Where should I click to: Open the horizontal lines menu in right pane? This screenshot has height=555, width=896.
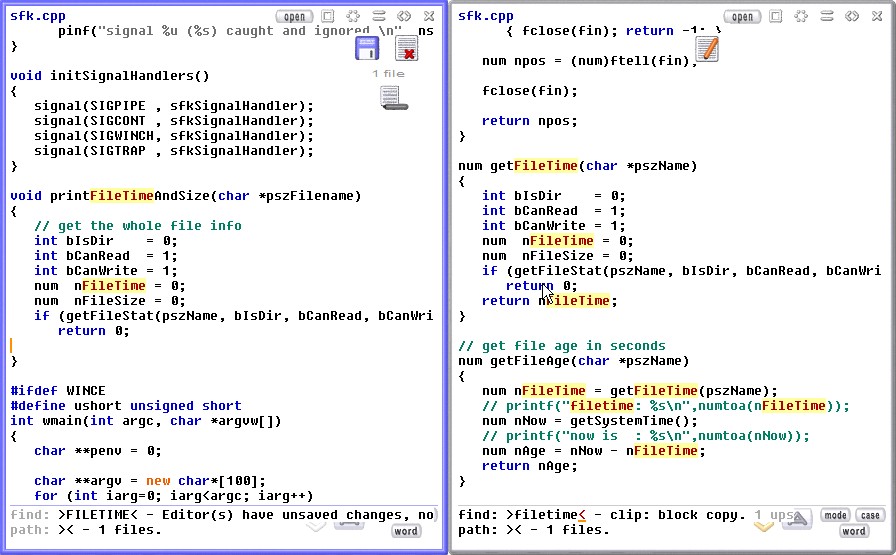coord(826,16)
